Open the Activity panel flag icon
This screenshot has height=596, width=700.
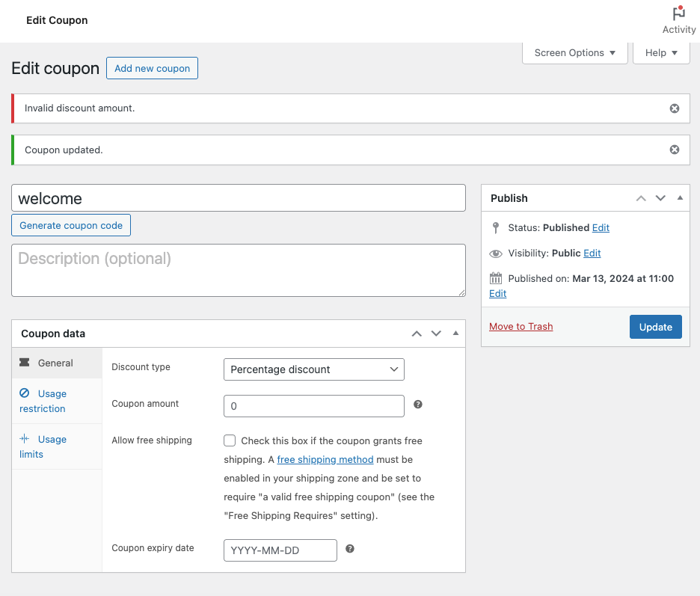point(678,13)
